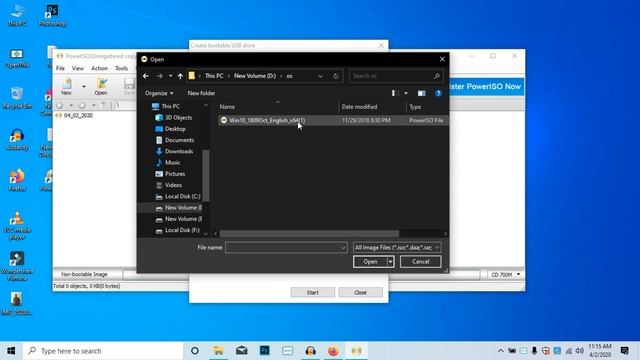
Task: Click the horizontal scrollbar of file list
Action: pos(309,233)
